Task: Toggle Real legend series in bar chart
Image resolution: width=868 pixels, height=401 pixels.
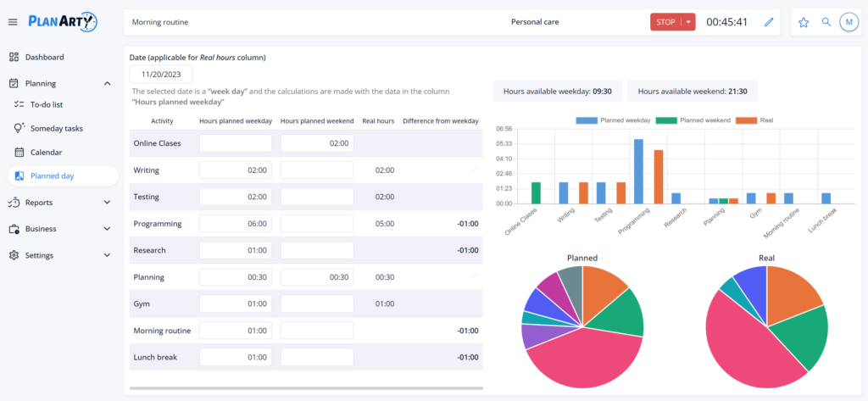Action: click(x=756, y=121)
